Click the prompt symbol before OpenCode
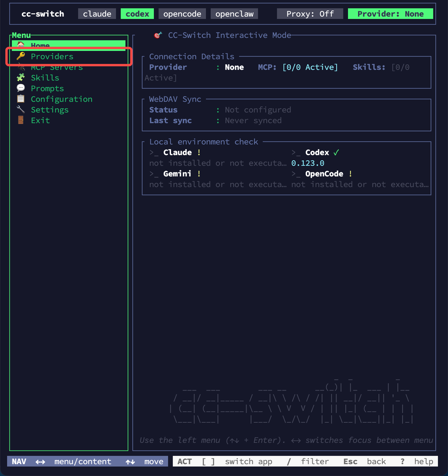The width and height of the screenshot is (448, 476). pyautogui.click(x=296, y=174)
